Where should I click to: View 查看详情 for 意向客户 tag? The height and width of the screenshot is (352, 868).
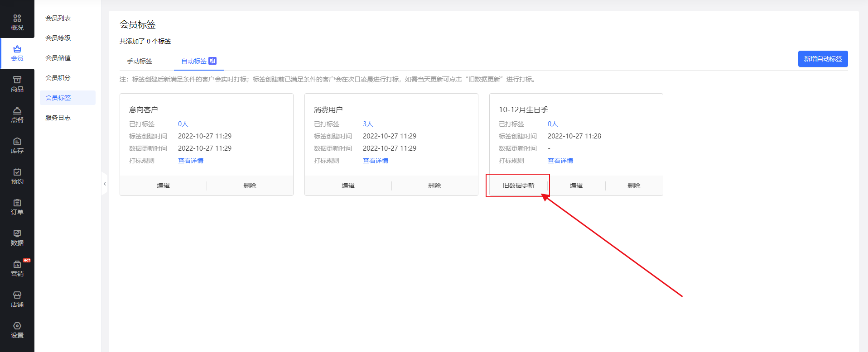(191, 161)
